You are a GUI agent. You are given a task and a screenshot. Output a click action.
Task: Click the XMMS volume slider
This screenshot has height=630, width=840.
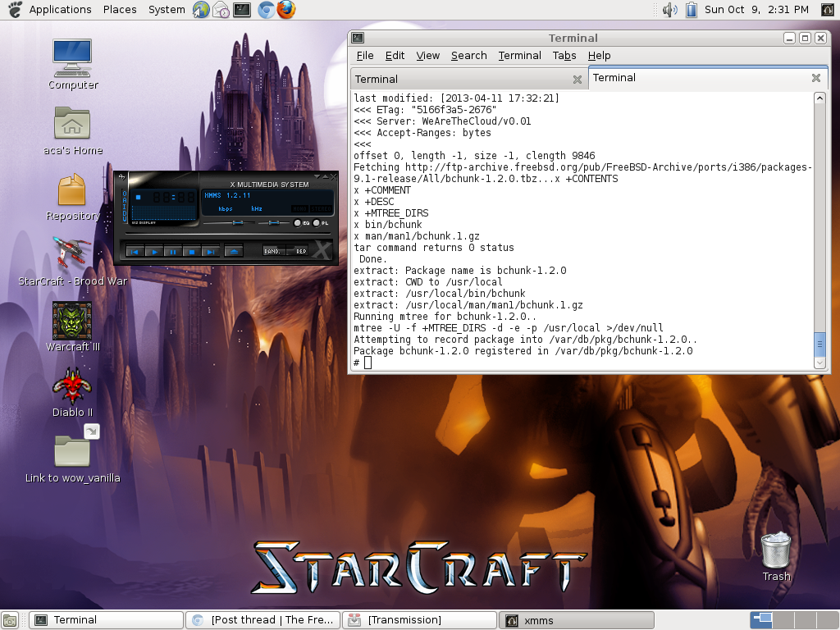(x=238, y=223)
